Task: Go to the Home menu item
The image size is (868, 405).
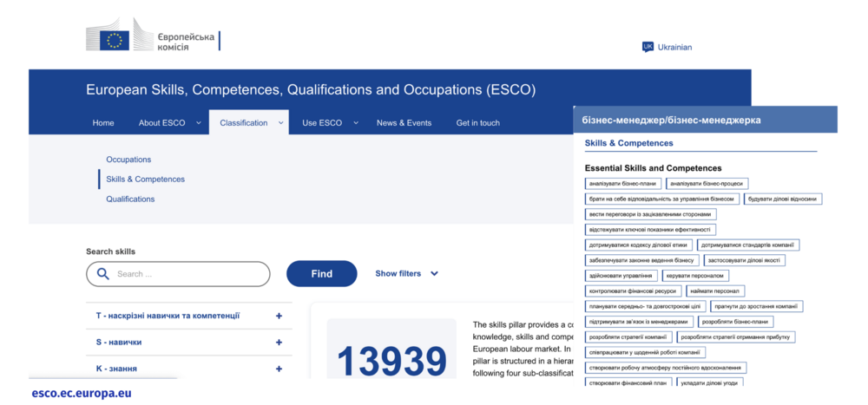Action: pyautogui.click(x=103, y=123)
